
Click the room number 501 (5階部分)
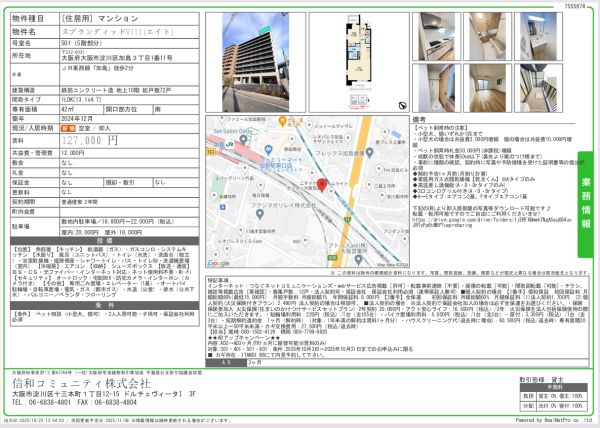(82, 43)
